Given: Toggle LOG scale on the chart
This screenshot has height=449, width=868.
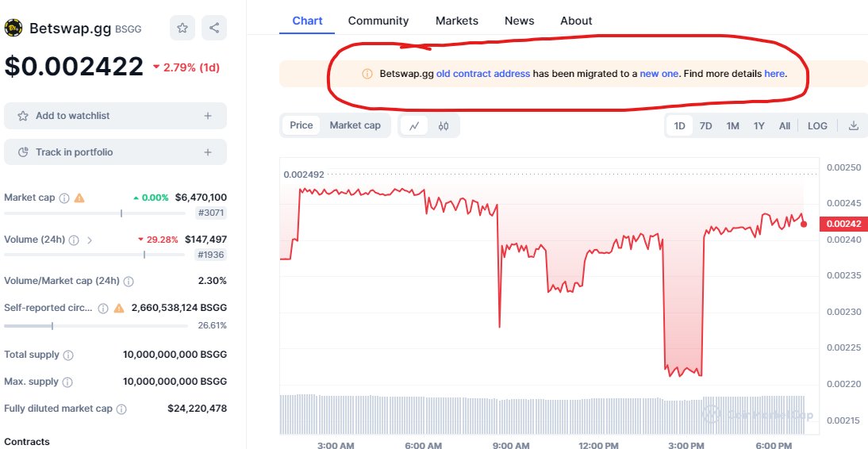Looking at the screenshot, I should [x=817, y=125].
